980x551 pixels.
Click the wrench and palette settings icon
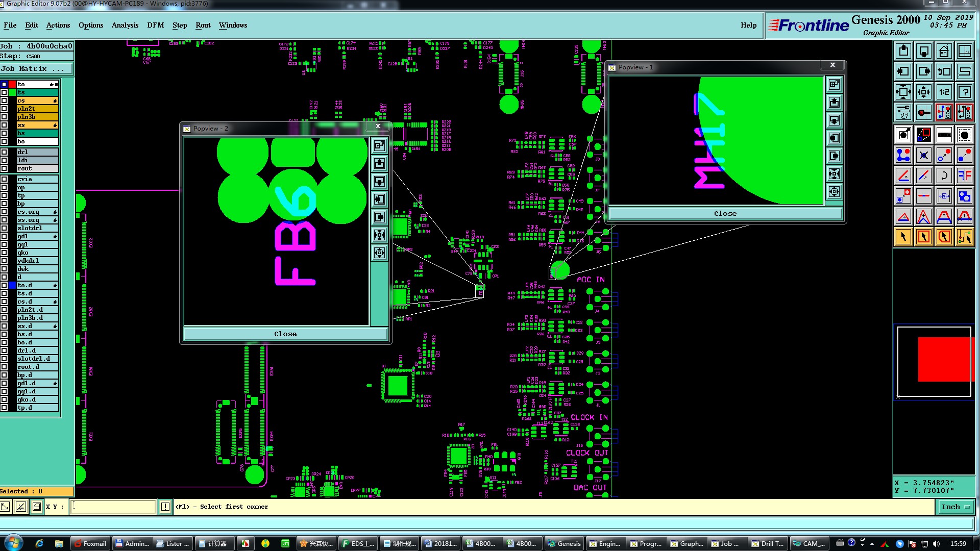pyautogui.click(x=903, y=112)
